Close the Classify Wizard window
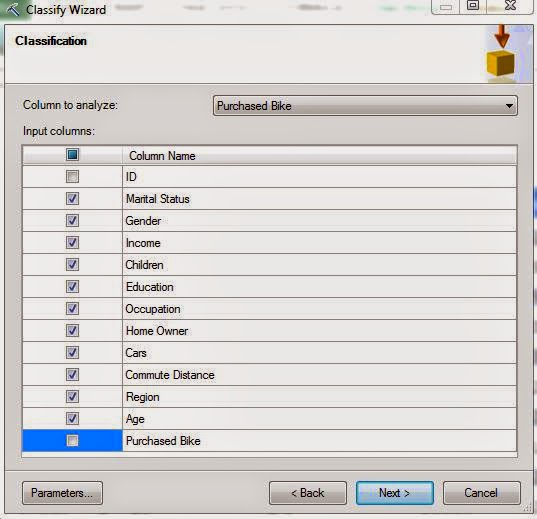This screenshot has width=537, height=519. click(x=510, y=5)
